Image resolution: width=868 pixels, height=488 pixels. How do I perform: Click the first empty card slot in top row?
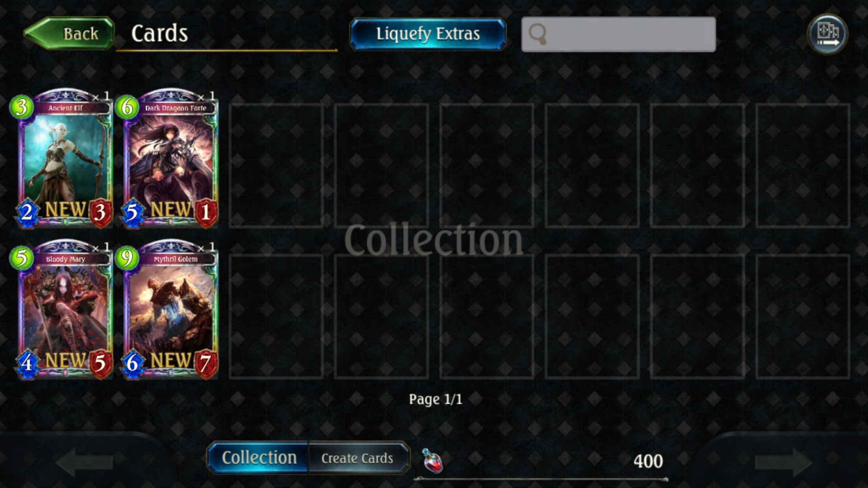[x=276, y=165]
